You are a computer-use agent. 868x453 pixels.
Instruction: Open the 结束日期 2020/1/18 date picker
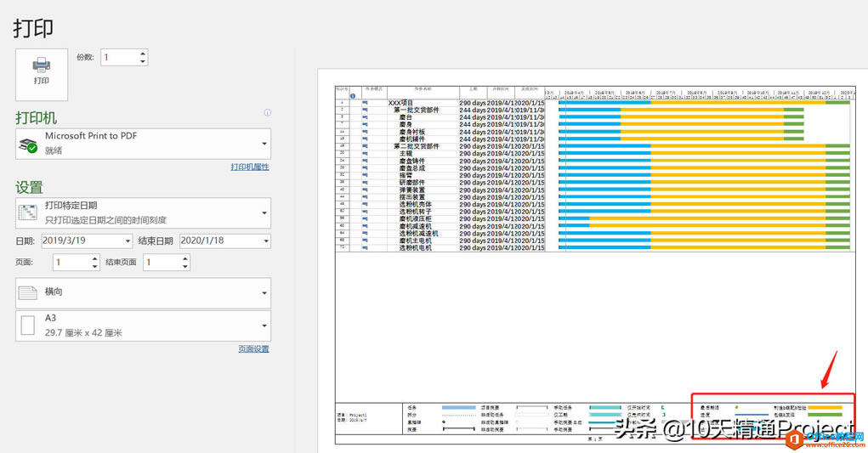265,241
